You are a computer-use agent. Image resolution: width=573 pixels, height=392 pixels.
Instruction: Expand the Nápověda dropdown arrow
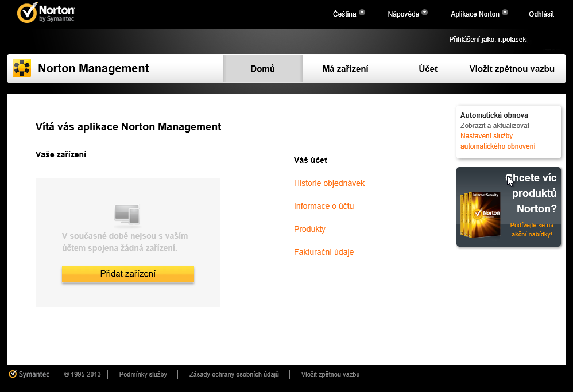(424, 13)
